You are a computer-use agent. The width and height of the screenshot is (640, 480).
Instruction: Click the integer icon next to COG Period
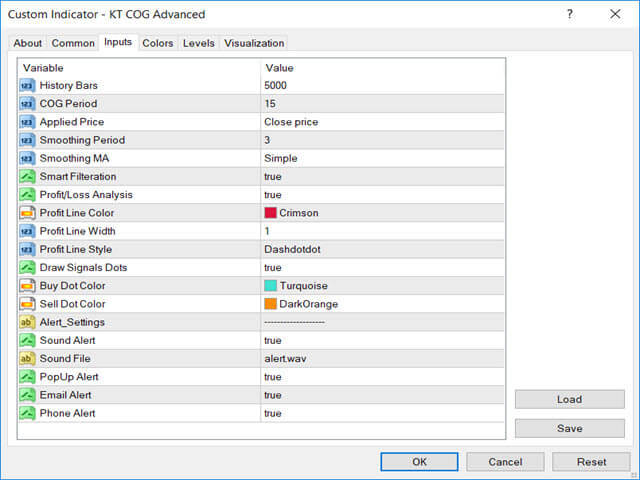tap(27, 104)
